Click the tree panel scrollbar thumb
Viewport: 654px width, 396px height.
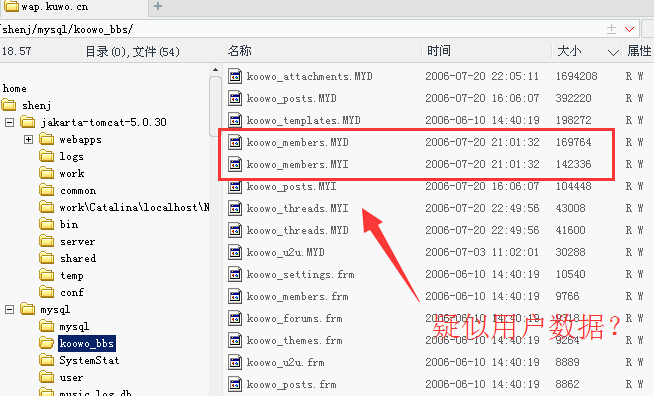tap(215, 106)
